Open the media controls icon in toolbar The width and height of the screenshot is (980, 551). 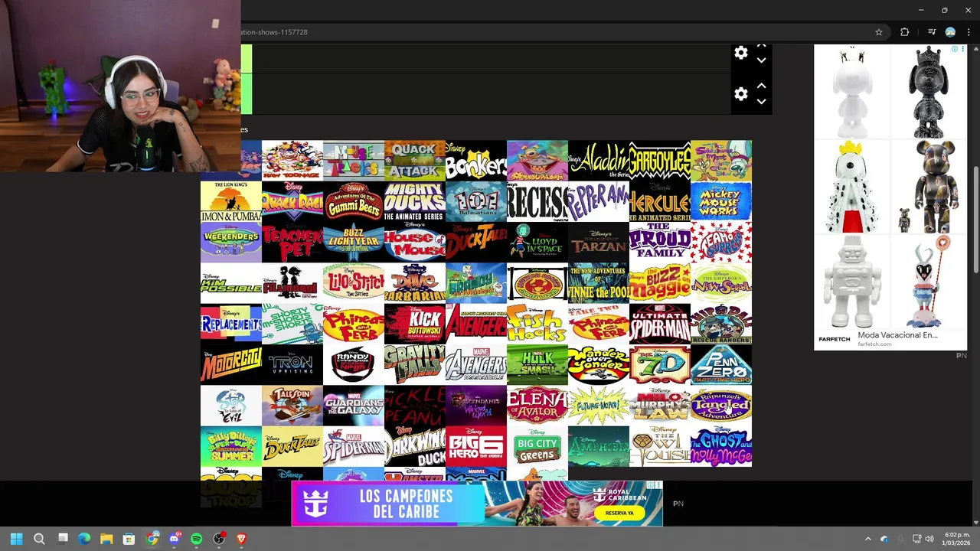click(932, 32)
